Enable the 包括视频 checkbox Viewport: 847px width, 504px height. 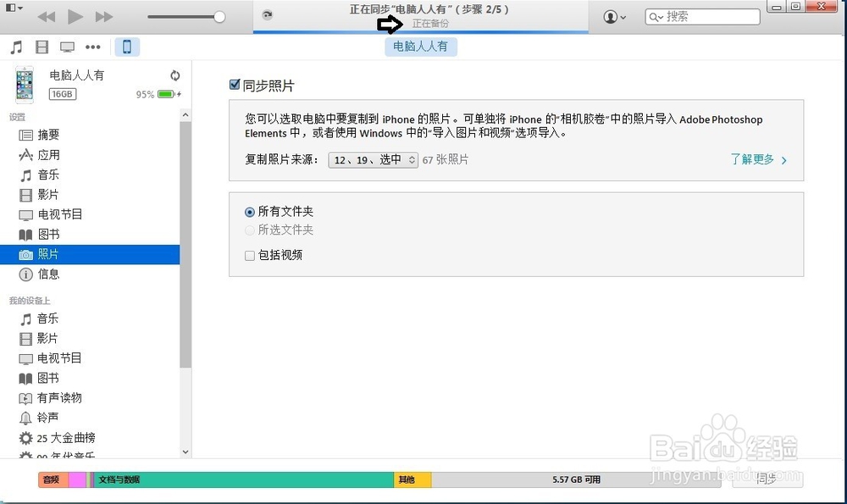click(x=249, y=255)
